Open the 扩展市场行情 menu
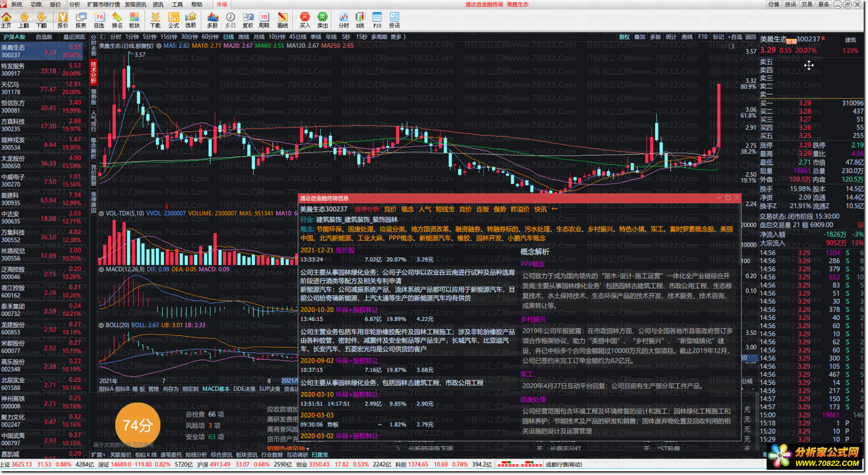 103,4
